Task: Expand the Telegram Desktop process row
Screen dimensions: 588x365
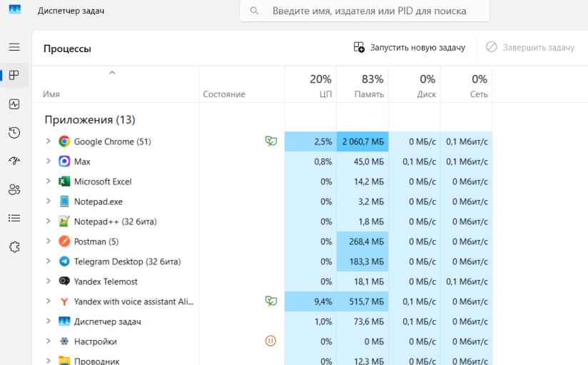Action: tap(48, 261)
